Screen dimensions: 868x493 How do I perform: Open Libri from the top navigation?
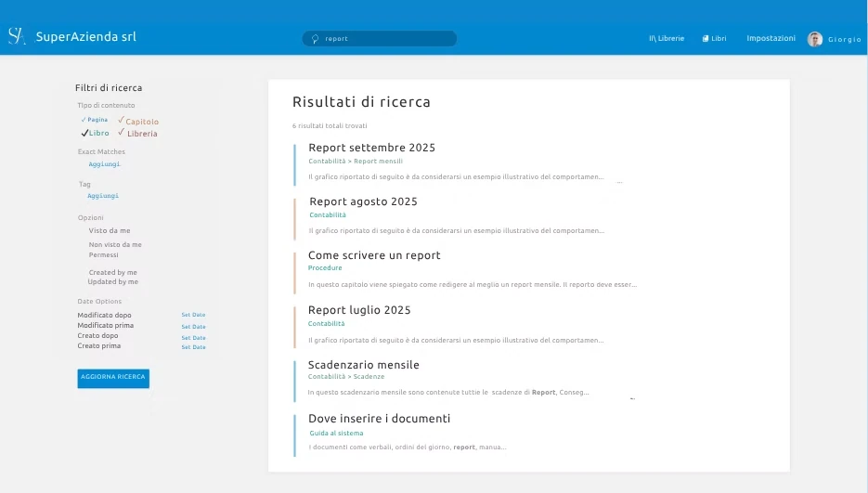(714, 39)
